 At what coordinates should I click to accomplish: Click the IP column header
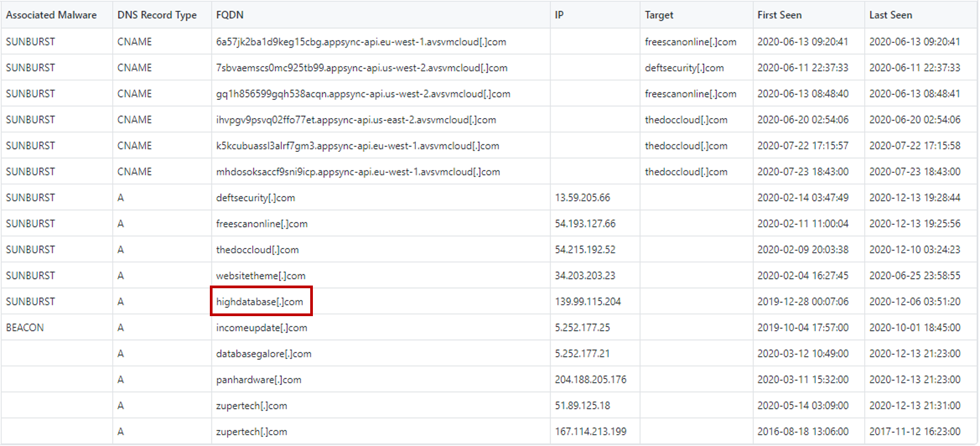coord(559,15)
